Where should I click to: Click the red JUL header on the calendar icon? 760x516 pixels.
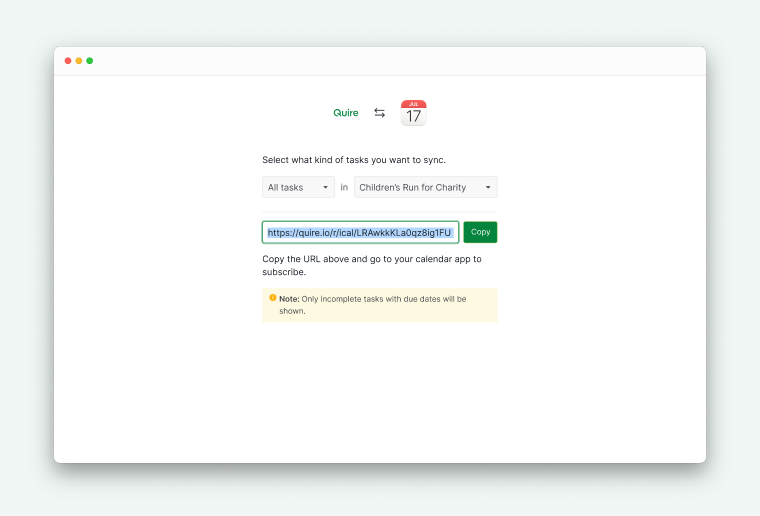pyautogui.click(x=413, y=104)
